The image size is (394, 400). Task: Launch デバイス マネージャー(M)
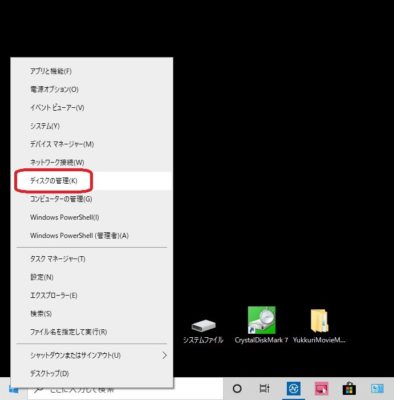point(92,144)
